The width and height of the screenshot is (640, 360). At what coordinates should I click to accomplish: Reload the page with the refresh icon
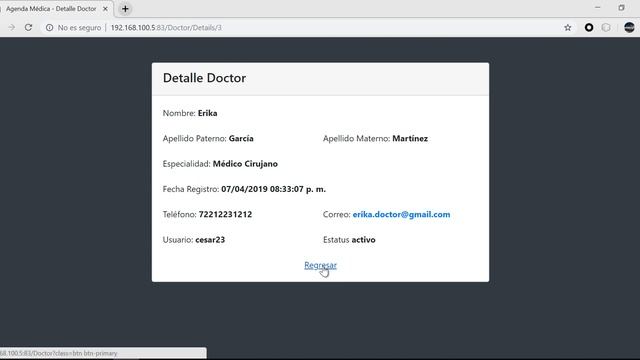tap(28, 27)
